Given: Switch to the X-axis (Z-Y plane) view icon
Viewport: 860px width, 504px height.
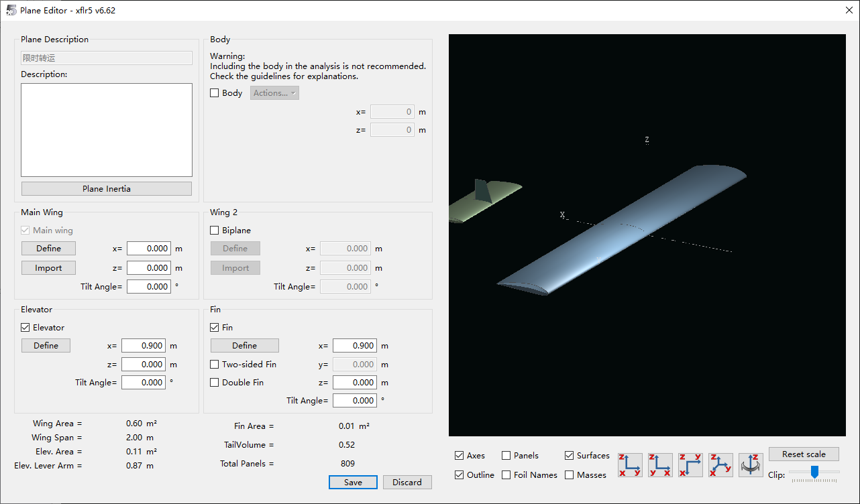Looking at the screenshot, I should click(x=630, y=464).
